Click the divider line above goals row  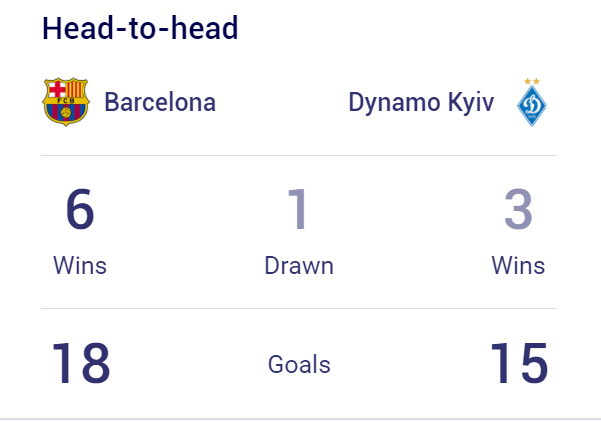(x=299, y=308)
